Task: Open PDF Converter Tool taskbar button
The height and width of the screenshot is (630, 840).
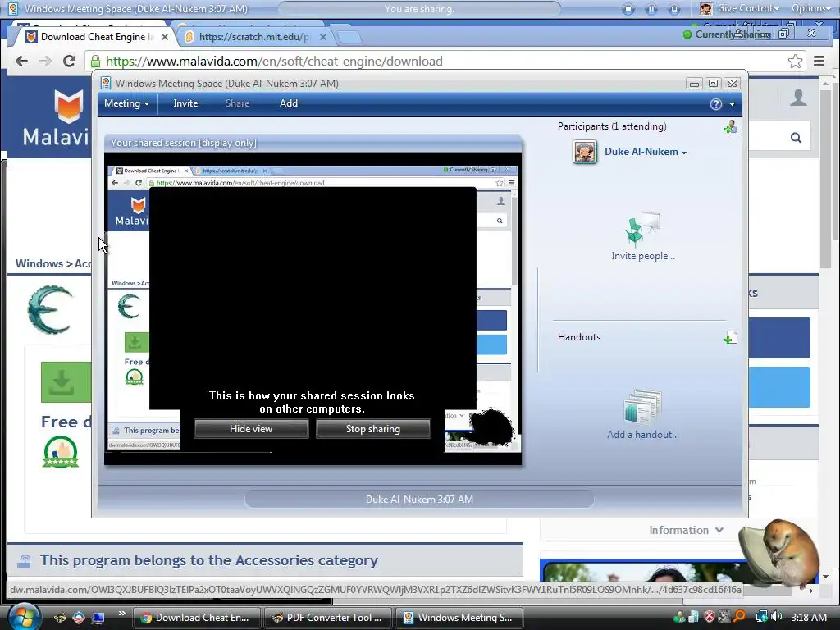Action: coord(328,618)
